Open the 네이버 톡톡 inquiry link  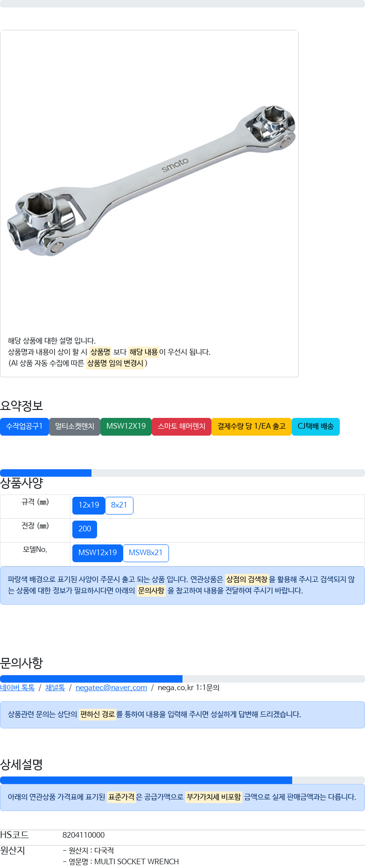[x=17, y=688]
